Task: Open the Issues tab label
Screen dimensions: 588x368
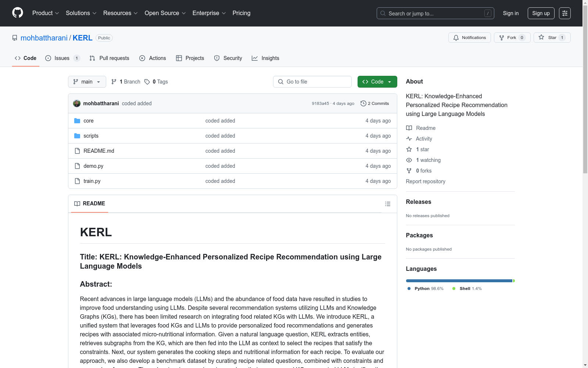Action: click(x=62, y=58)
